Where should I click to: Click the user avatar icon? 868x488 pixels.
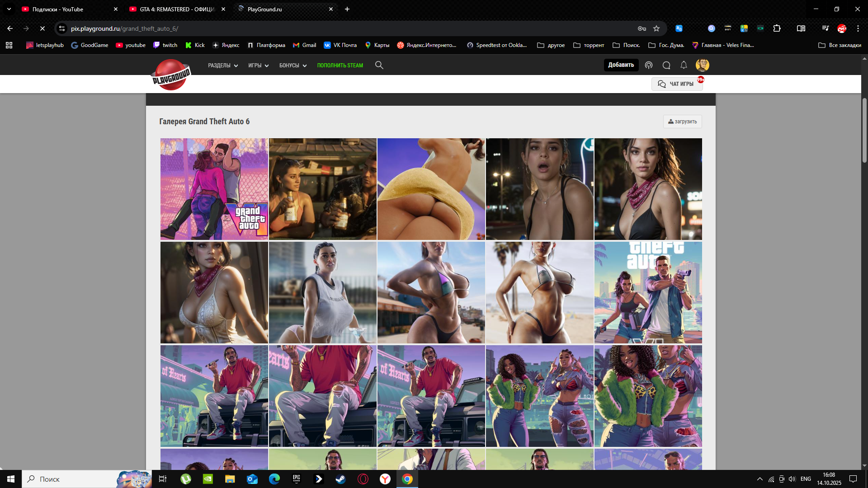tap(702, 65)
